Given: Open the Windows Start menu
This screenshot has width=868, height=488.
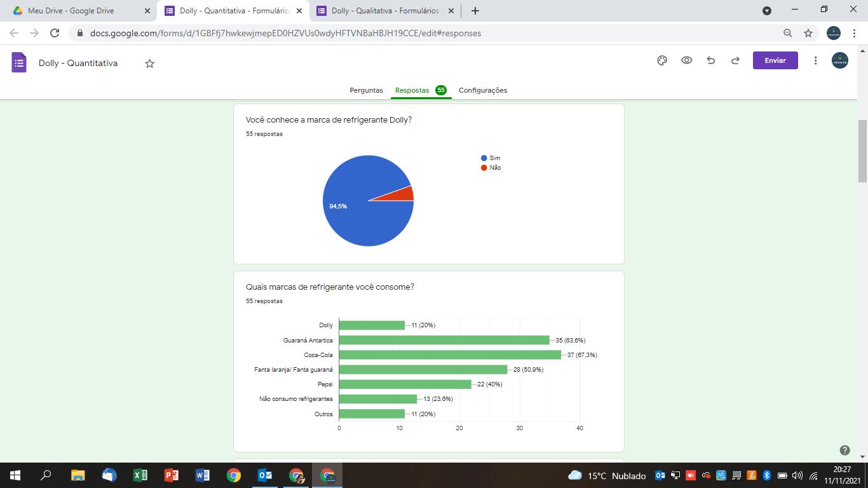Looking at the screenshot, I should (15, 475).
